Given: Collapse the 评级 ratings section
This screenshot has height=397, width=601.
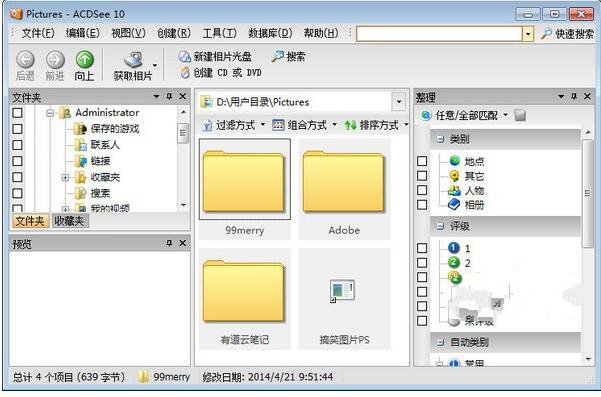Looking at the screenshot, I should [440, 226].
